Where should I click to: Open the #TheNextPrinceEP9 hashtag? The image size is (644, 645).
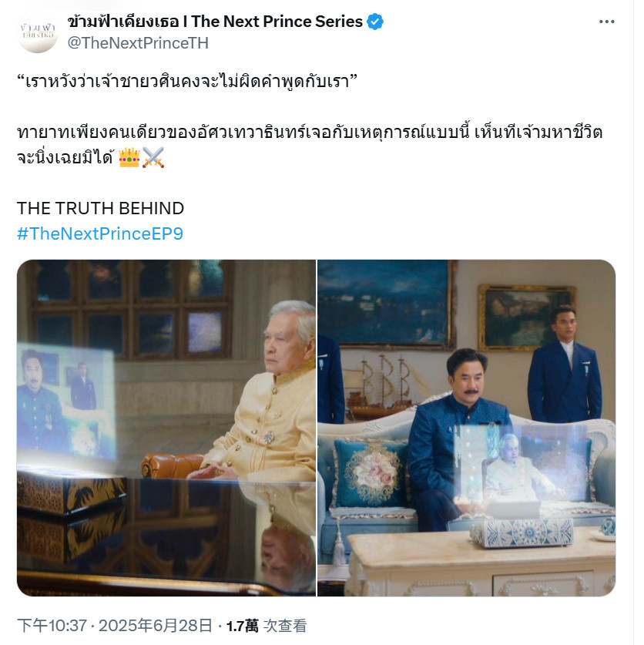coord(100,233)
